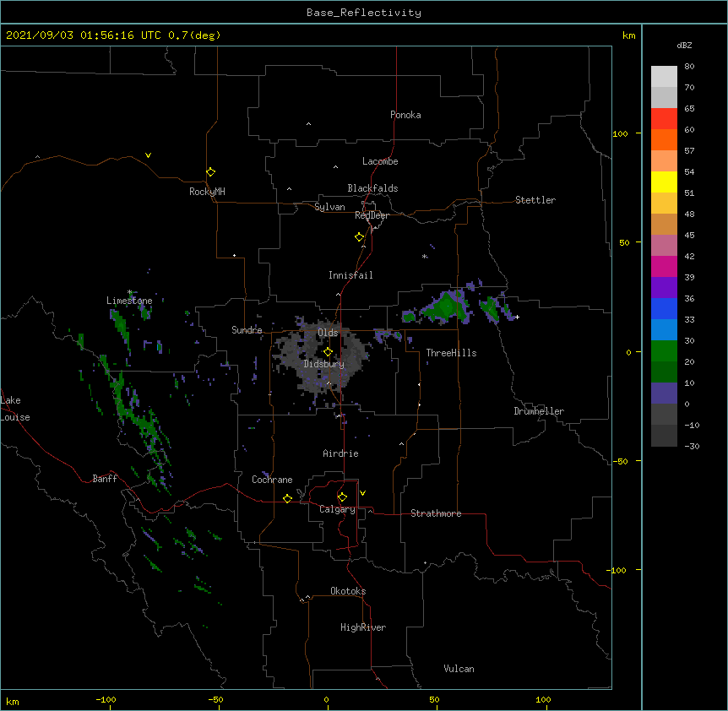
Task: Click the Olds city label
Action: pyautogui.click(x=328, y=333)
